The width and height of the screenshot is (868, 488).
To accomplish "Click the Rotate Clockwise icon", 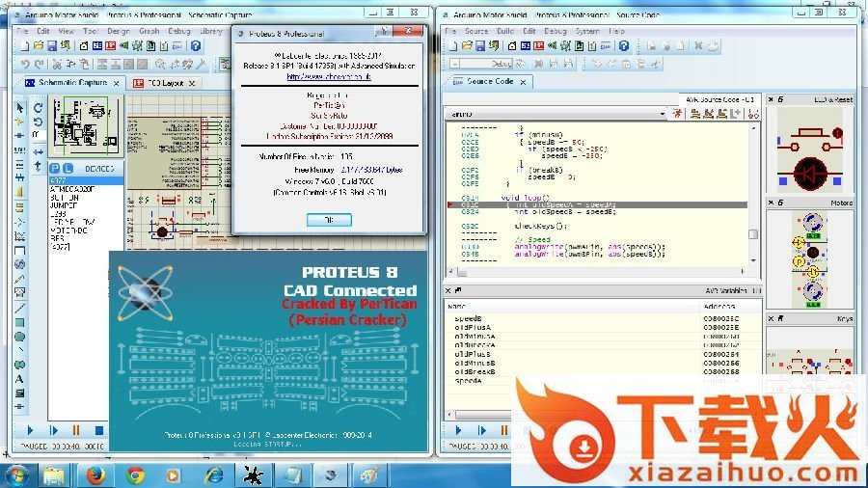I will [38, 107].
